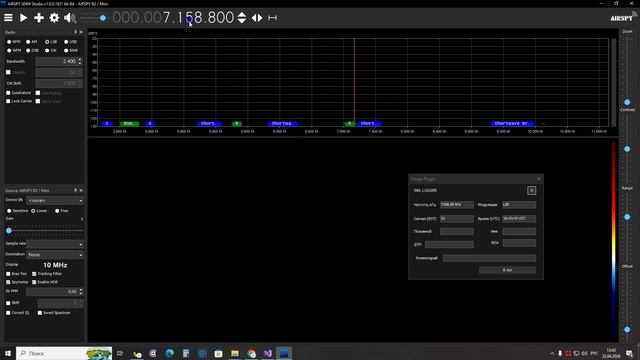Toggle the Enable HDR checkbox
This screenshot has height=360, width=640.
(34, 282)
